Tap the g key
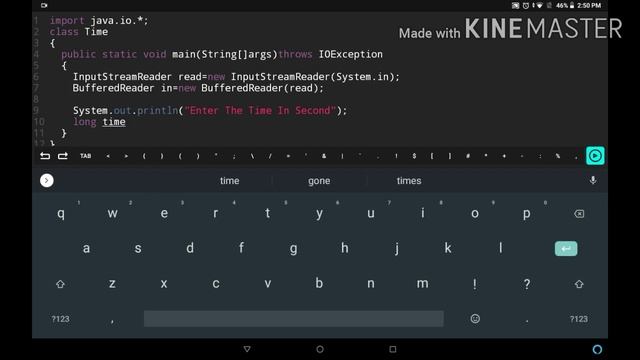 293,249
